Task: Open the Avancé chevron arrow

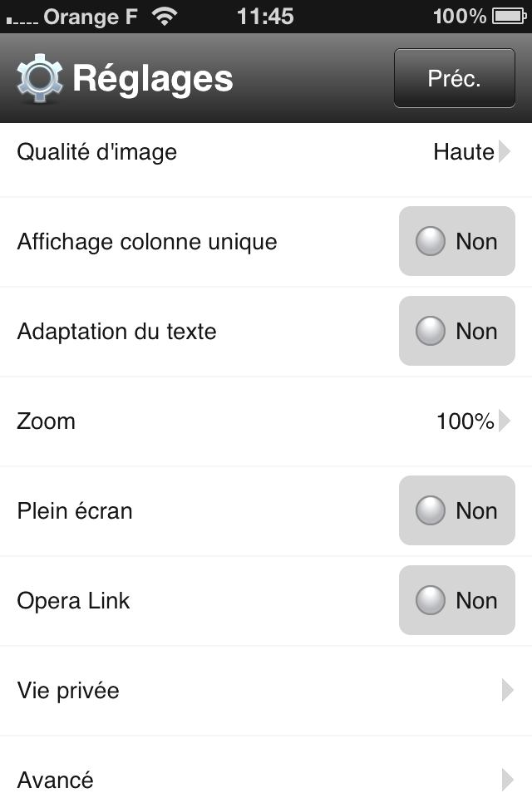Action: click(507, 780)
